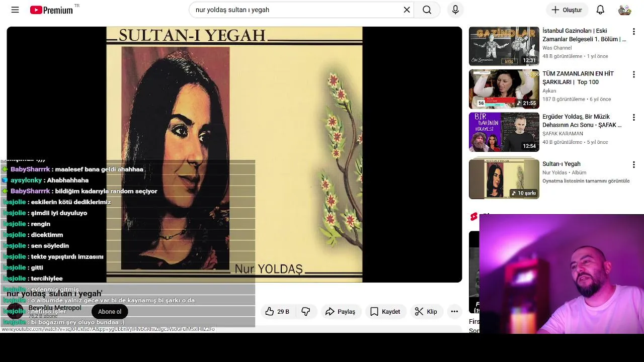Viewport: 644px width, 362px height.
Task: Open the Oluştur create button
Action: click(567, 10)
